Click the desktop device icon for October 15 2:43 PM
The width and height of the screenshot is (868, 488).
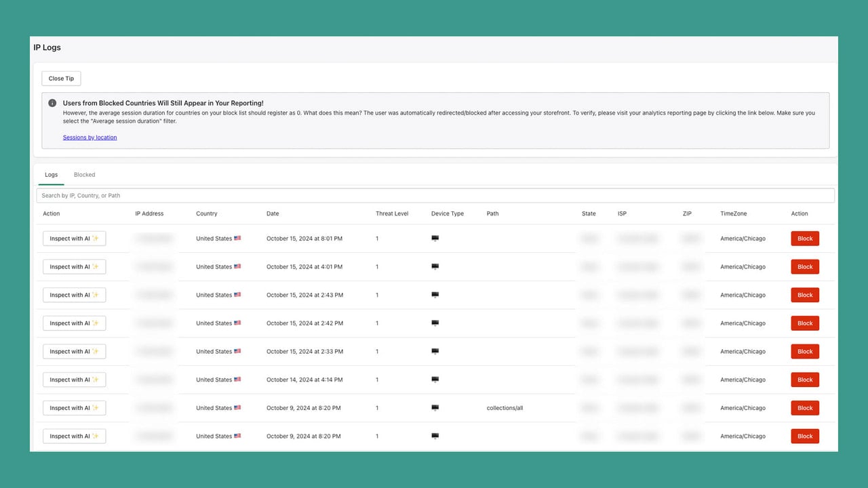tap(435, 295)
